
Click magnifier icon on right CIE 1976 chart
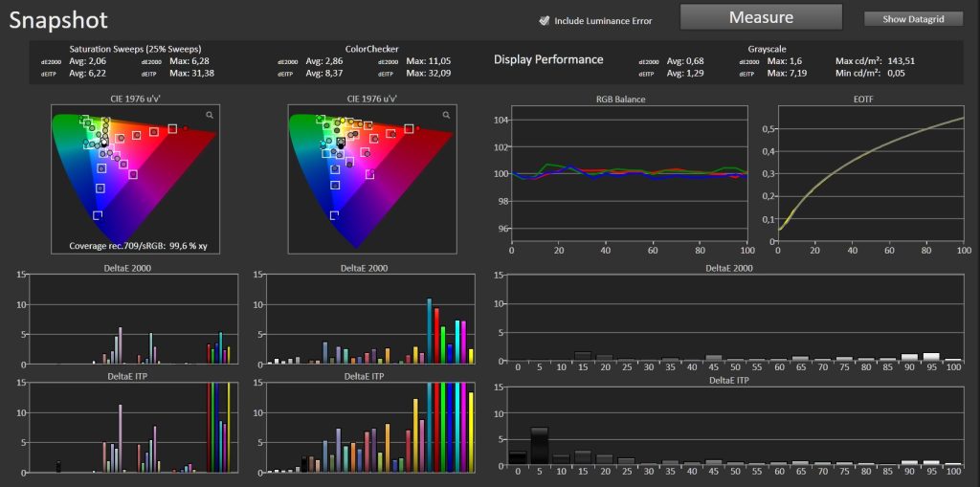pyautogui.click(x=446, y=115)
